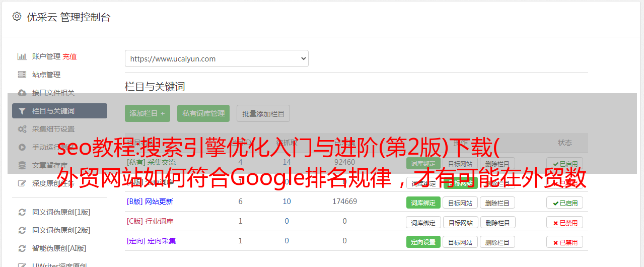
Task: Toggle 已启用 status of 网站更新 row
Action: point(565,203)
